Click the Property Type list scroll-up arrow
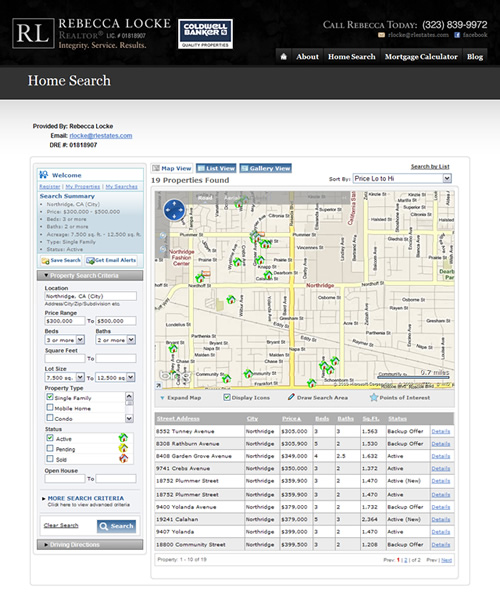The width and height of the screenshot is (500, 599). pyautogui.click(x=129, y=396)
